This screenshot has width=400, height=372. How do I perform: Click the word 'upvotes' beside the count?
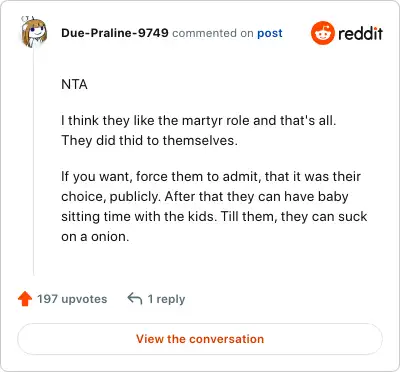point(84,299)
